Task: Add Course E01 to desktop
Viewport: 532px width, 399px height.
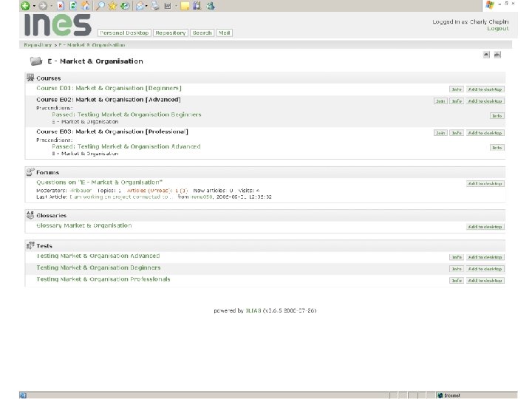Action: pyautogui.click(x=485, y=89)
